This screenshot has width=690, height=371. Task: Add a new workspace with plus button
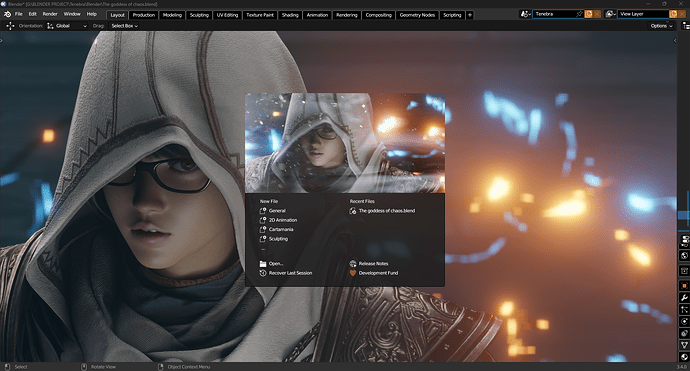(470, 15)
